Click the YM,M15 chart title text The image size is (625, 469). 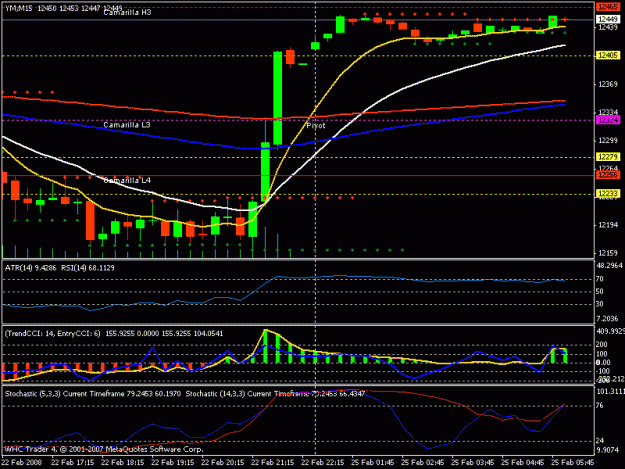point(18,8)
